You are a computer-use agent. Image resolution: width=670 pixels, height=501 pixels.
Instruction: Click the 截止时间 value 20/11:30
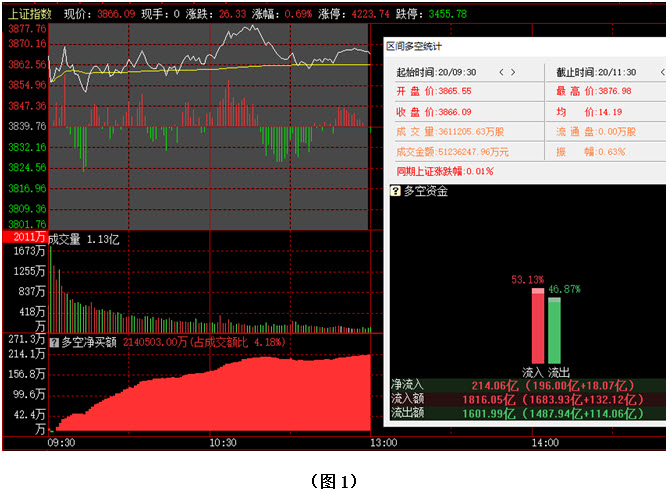[x=616, y=73]
